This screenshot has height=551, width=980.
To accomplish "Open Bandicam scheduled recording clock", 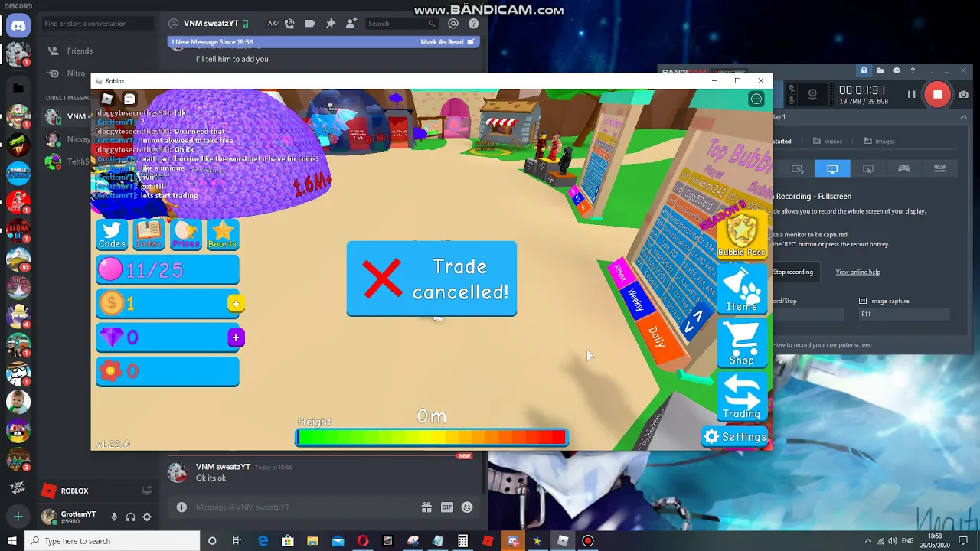I will [897, 71].
